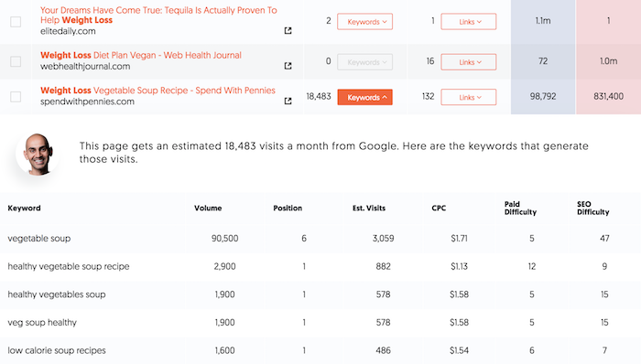
Task: Click the 132 backlinks count
Action: point(428,96)
